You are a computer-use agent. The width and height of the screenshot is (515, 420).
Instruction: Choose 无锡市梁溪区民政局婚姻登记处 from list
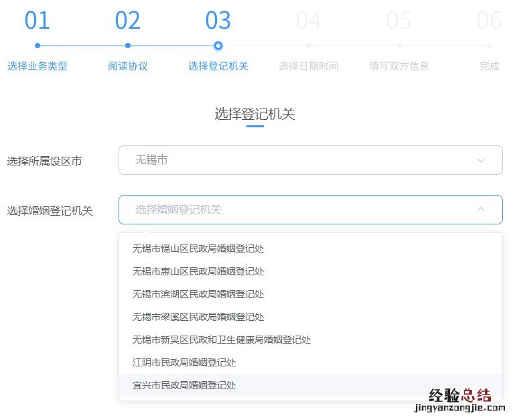(x=198, y=317)
